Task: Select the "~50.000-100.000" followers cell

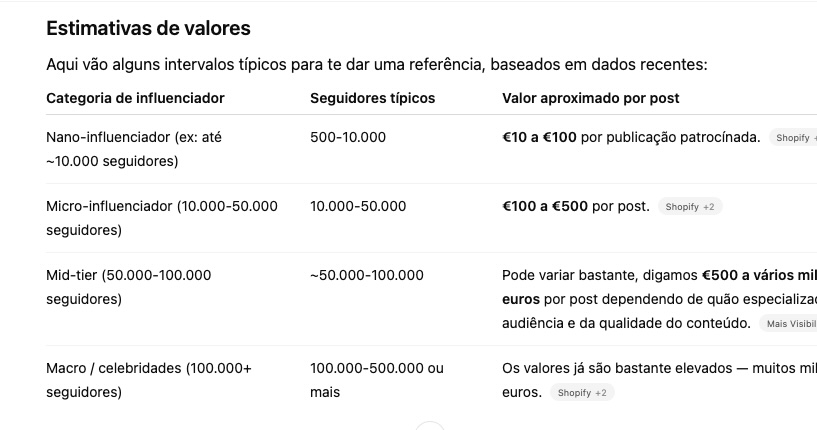Action: point(366,275)
